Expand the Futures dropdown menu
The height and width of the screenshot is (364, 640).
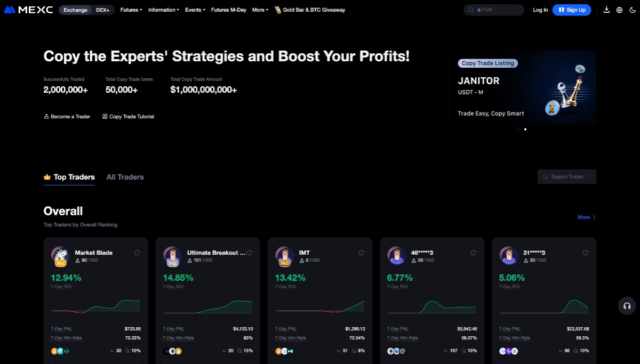click(131, 10)
